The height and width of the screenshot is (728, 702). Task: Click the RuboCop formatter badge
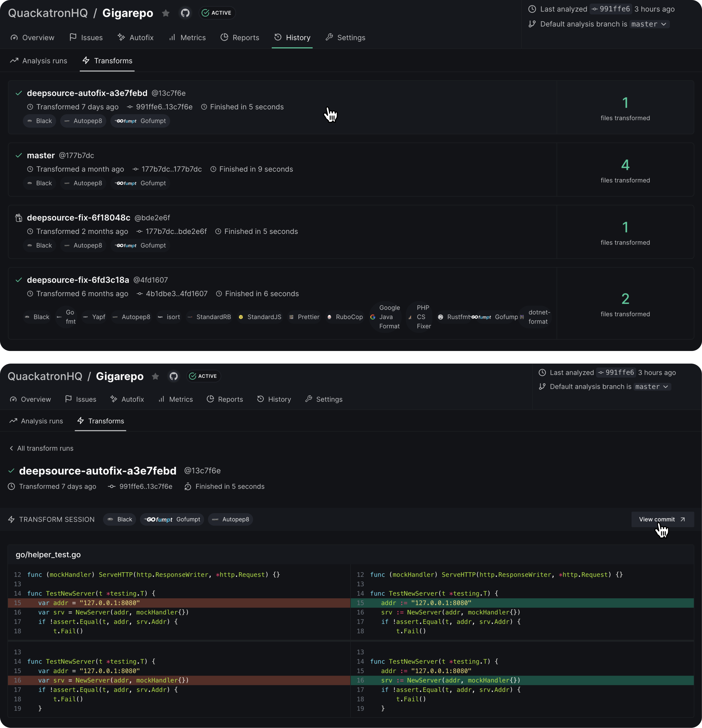coord(345,317)
